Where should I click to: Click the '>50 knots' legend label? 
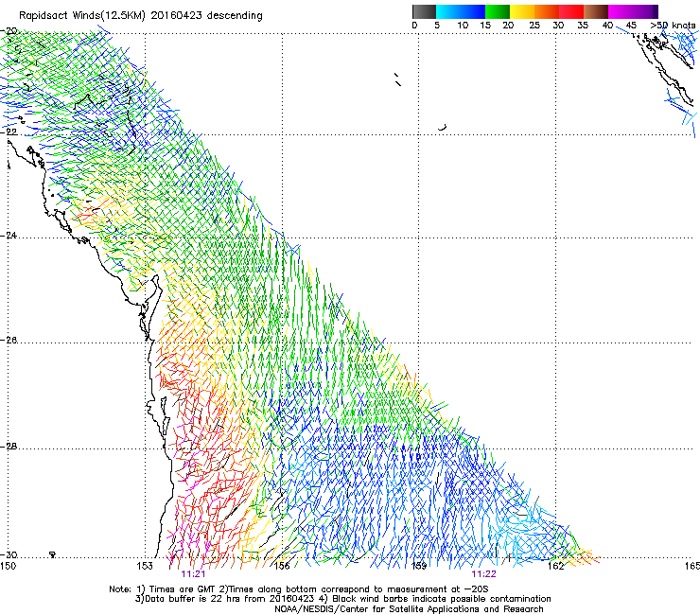click(673, 26)
